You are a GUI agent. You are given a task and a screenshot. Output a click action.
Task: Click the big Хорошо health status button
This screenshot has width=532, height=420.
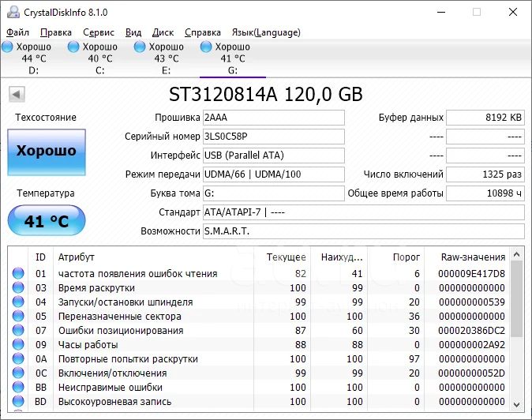(47, 152)
